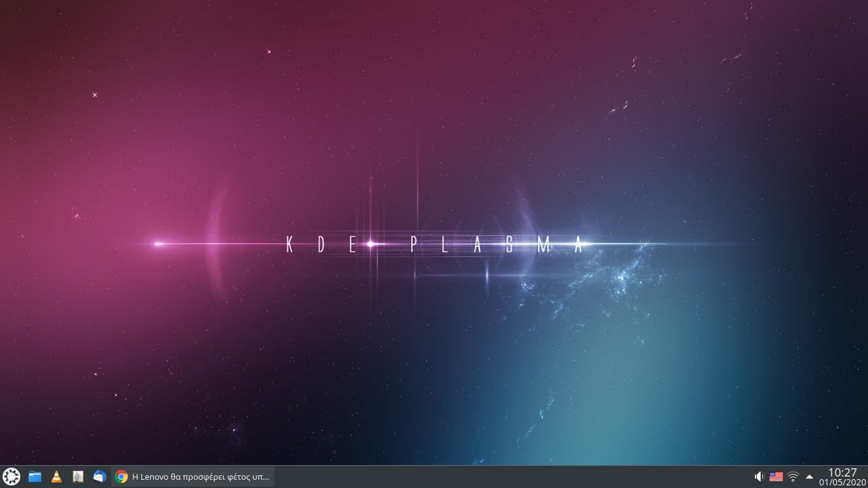Viewport: 868px width, 488px height.
Task: Open the calendar from the 10:27 clock
Action: point(842,476)
